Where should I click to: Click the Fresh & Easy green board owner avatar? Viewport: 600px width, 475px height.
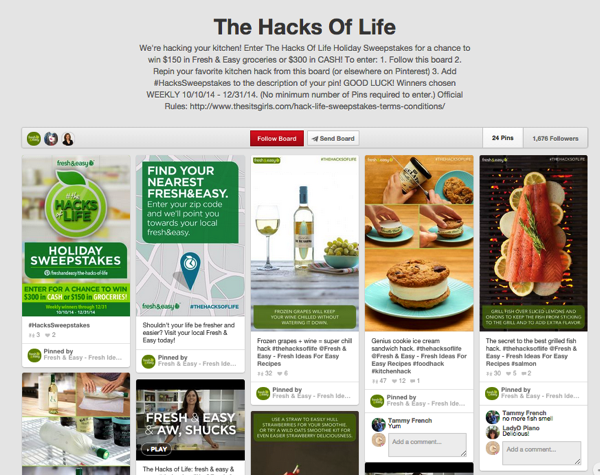click(x=34, y=139)
